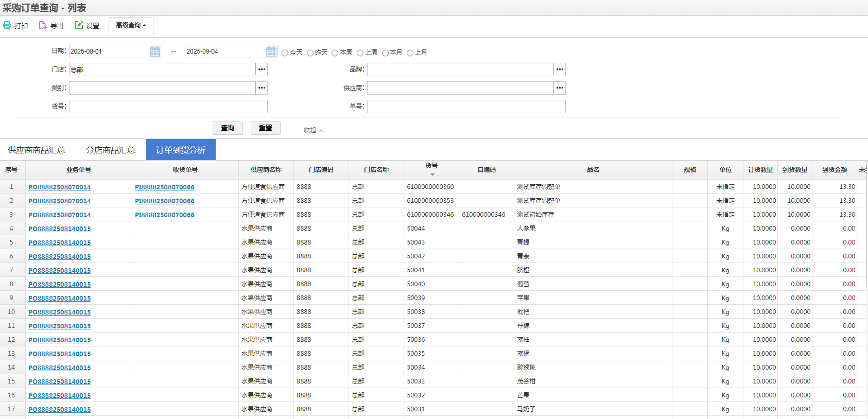This screenshot has width=868, height=419.
Task: Select the 上月 (last month) radio button
Action: coord(410,53)
